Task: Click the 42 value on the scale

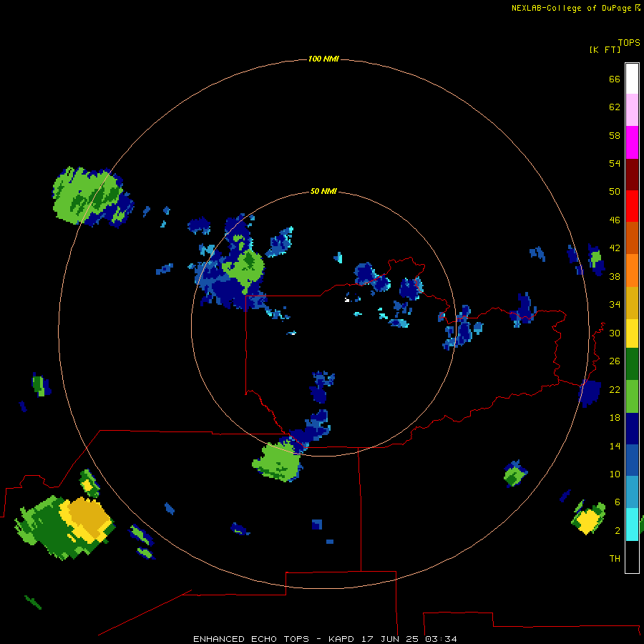Action: [x=615, y=248]
